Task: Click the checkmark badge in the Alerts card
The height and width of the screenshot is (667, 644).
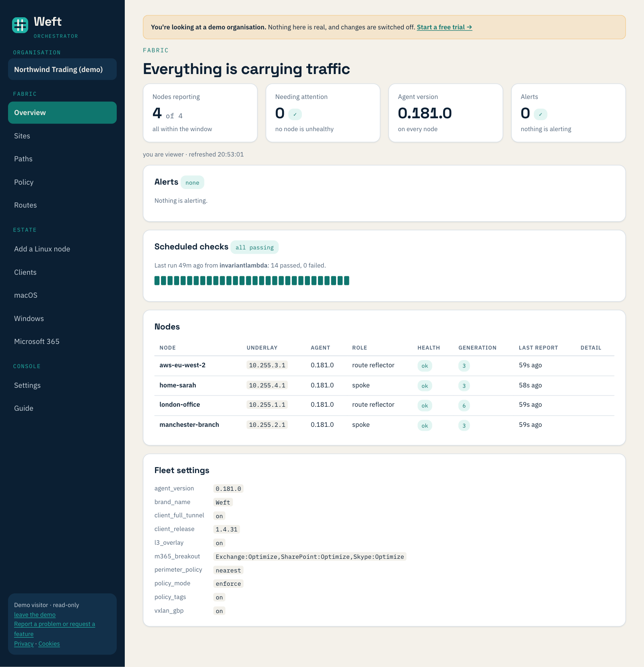Action: click(x=541, y=114)
